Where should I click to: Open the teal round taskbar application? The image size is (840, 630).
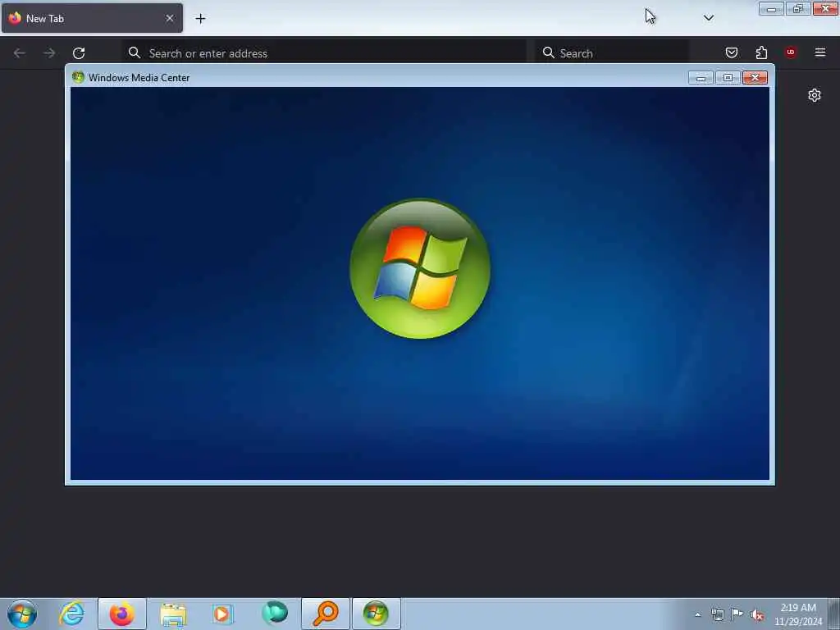point(275,613)
